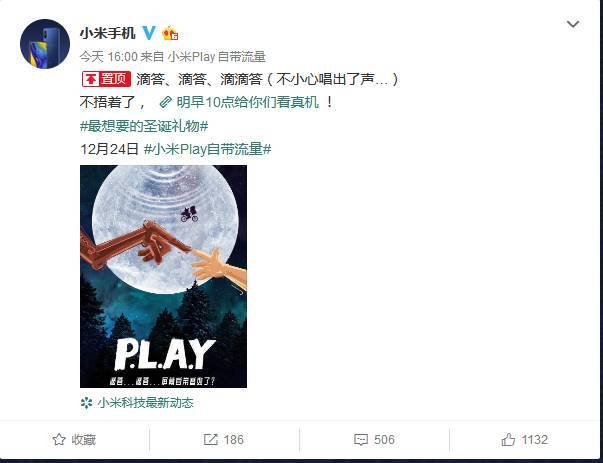The height and width of the screenshot is (463, 603).
Task: Enlarge the P.L.A.Y poster image
Action: (163, 276)
